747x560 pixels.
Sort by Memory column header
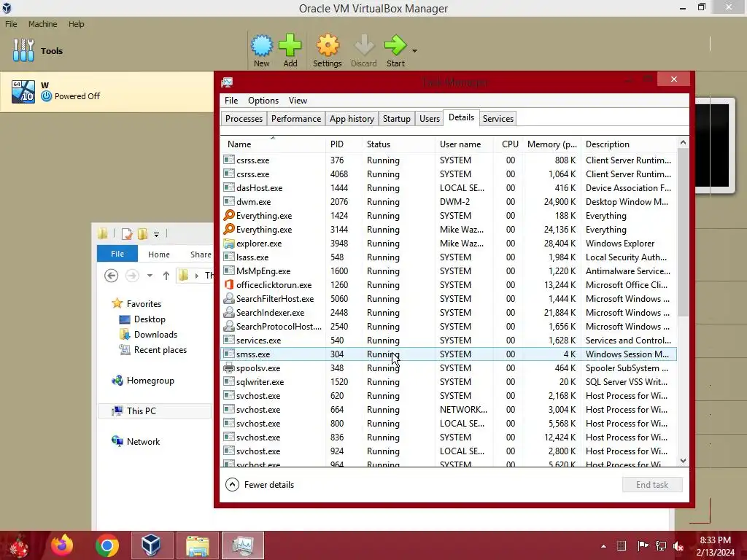pyautogui.click(x=552, y=144)
